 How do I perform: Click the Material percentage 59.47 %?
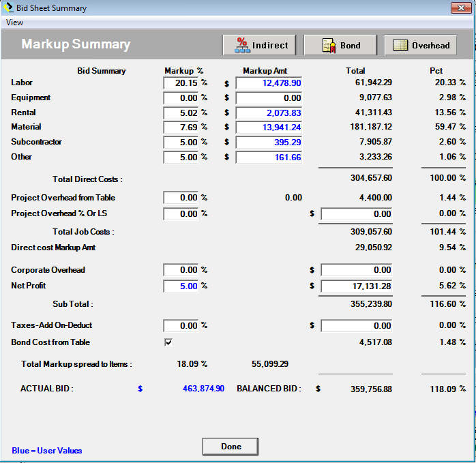point(450,127)
